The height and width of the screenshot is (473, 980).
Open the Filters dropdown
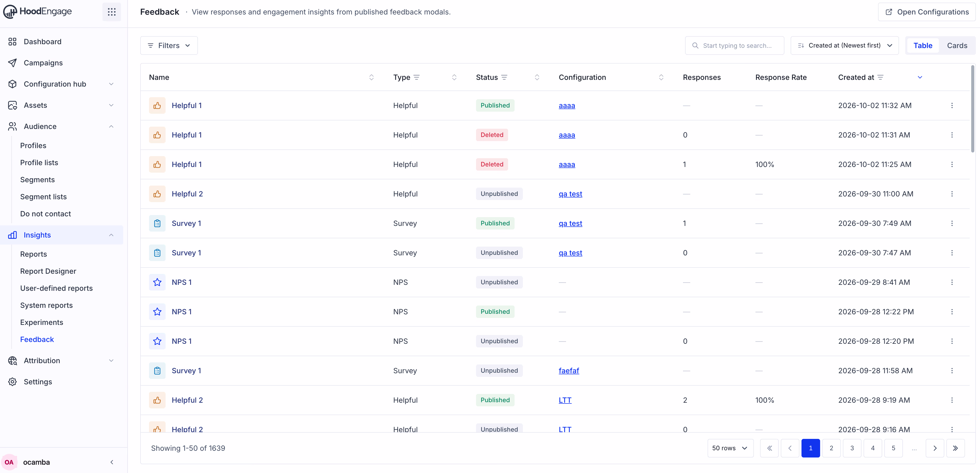coord(169,45)
